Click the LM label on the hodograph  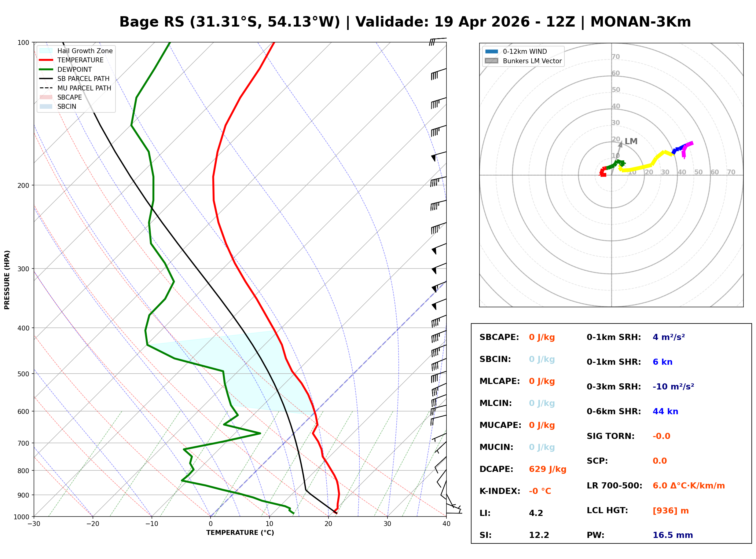[x=631, y=141]
